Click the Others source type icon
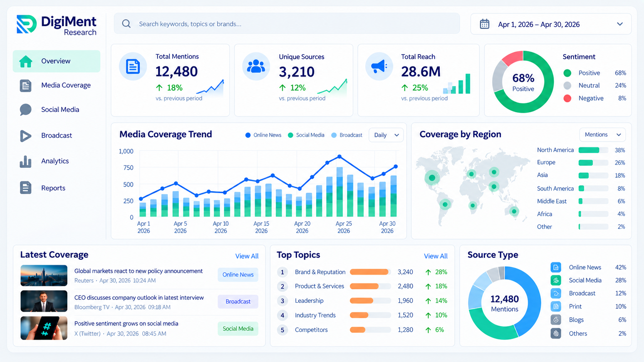The image size is (644, 362). click(556, 334)
